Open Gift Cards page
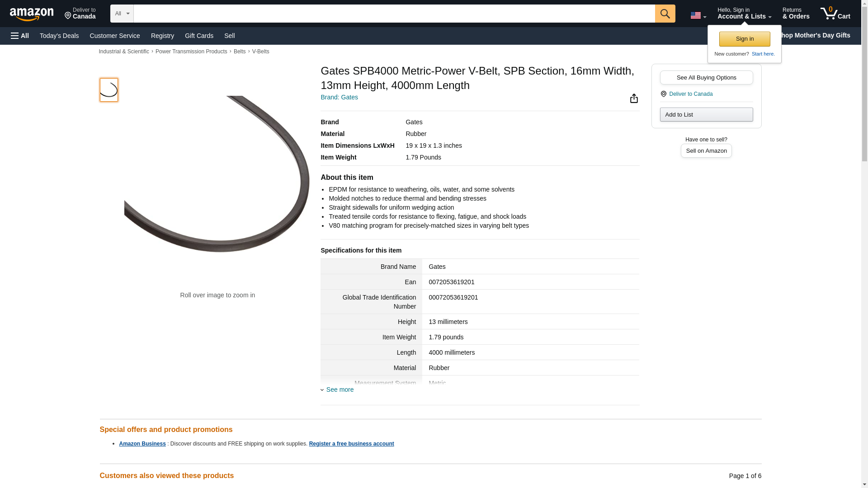The height and width of the screenshot is (488, 868). (199, 36)
